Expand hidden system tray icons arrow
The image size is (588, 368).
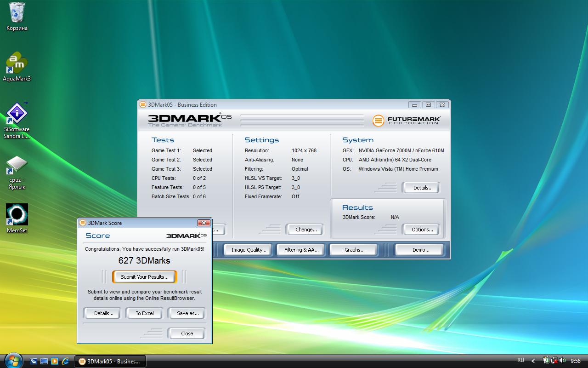click(533, 361)
